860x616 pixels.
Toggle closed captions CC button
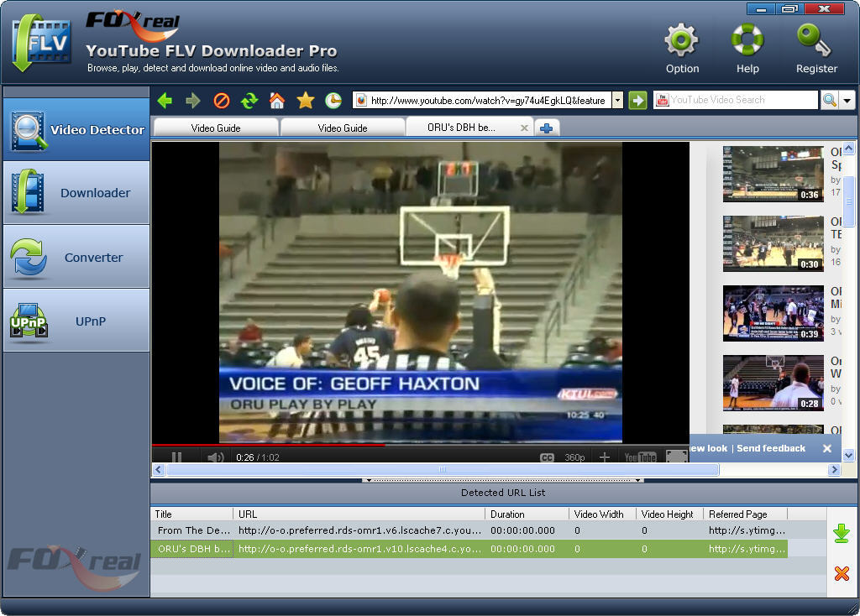(547, 457)
